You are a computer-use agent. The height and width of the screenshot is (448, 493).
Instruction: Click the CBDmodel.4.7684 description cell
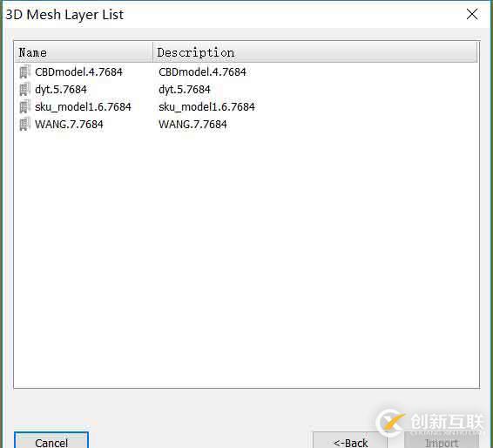[202, 72]
